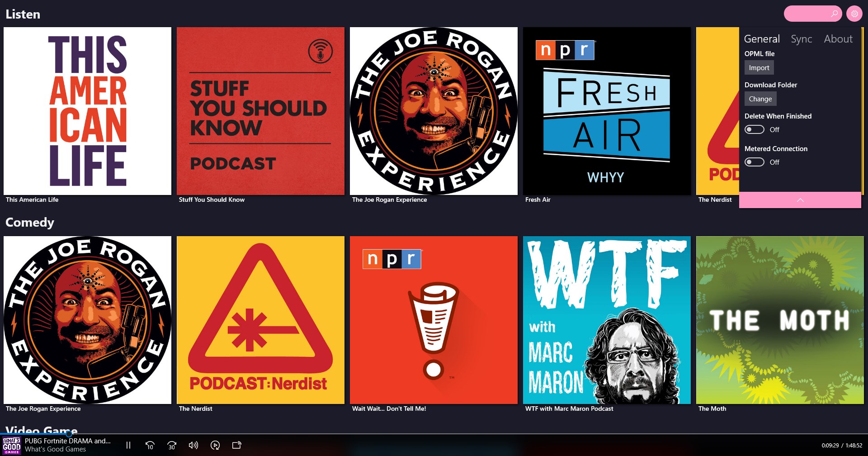Click the "This American Life" caption text
This screenshot has width=868, height=456.
32,199
